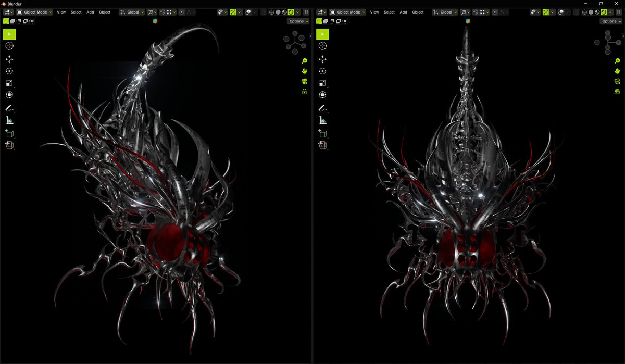The width and height of the screenshot is (625, 364).
Task: Open editor type dropdown in left viewport
Action: pyautogui.click(x=8, y=12)
